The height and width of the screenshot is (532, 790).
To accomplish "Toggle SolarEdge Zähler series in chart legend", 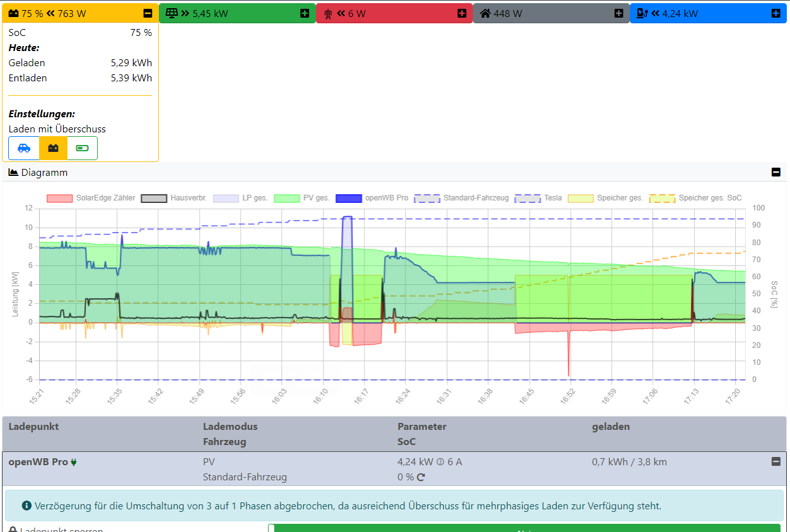I will (91, 198).
